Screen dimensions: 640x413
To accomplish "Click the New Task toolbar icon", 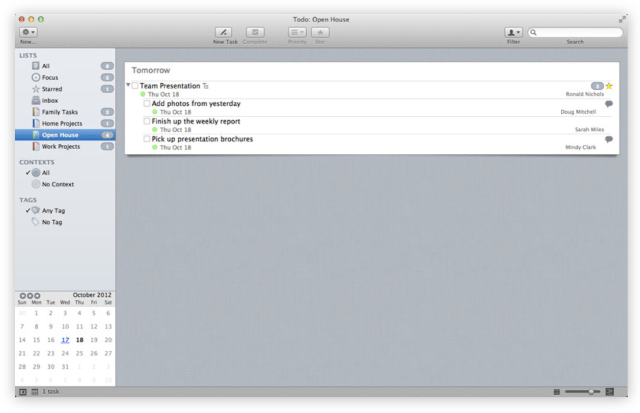I will [225, 33].
